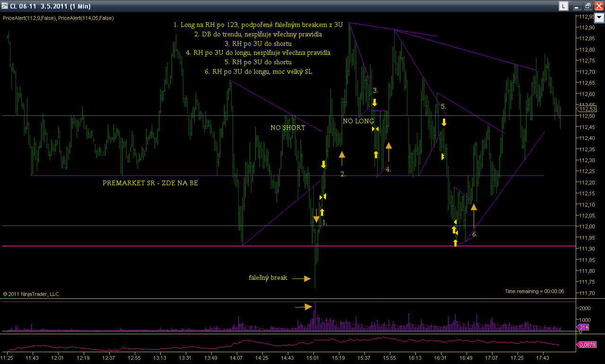
Task: Restore down the chart window
Action: tap(588, 6)
